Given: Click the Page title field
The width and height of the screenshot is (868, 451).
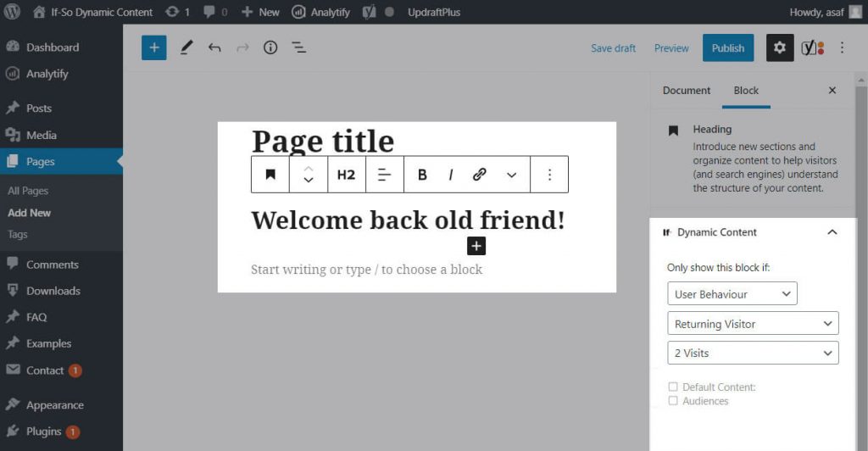Looking at the screenshot, I should (x=323, y=141).
